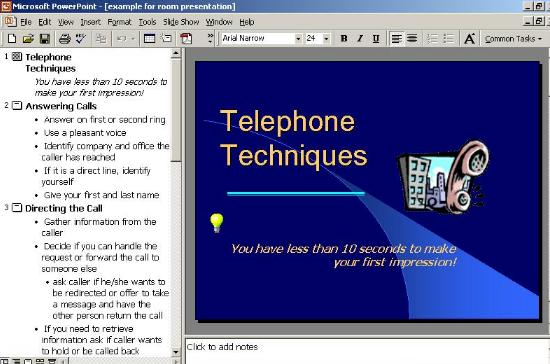The height and width of the screenshot is (364, 550).
Task: Click the Insert Table icon
Action: tap(149, 39)
